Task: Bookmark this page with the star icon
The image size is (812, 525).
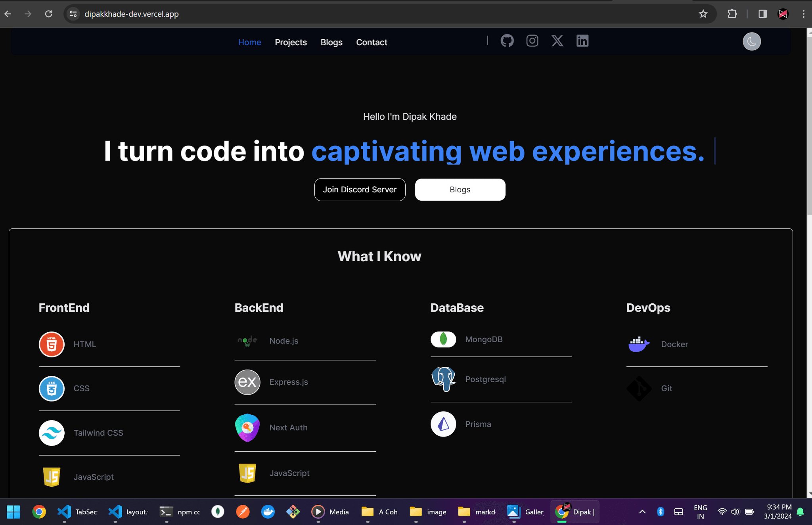Action: point(703,14)
